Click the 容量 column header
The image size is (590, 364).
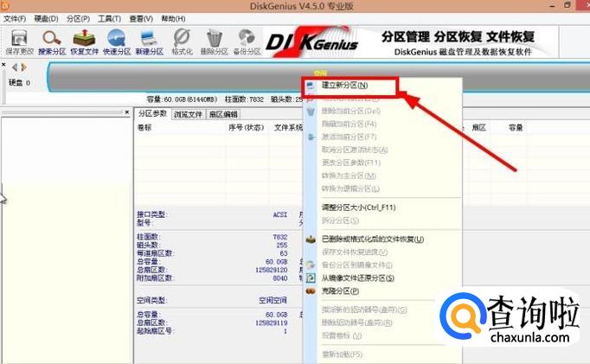click(516, 128)
